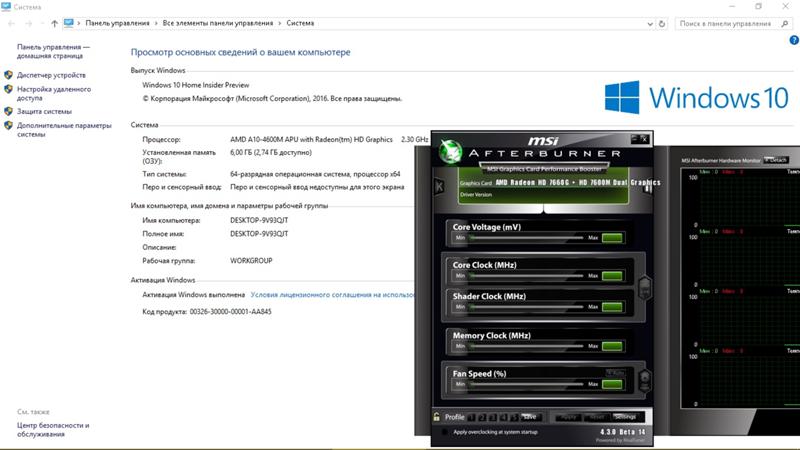Enable Apply overclocking at system startup
800x450 pixels.
[444, 432]
